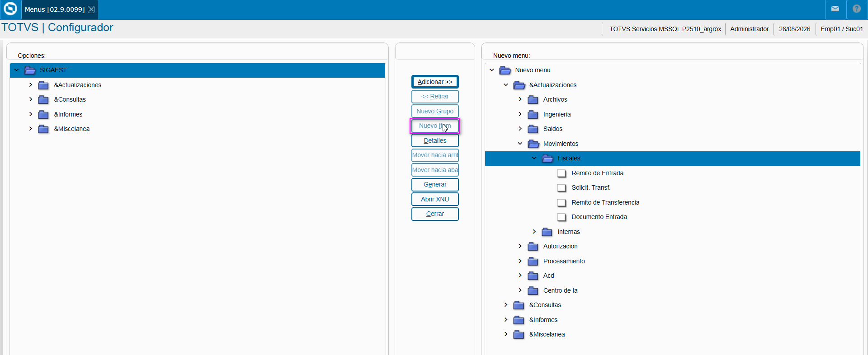
Task: Expand &Actualizaciones in the Opciones panel
Action: [31, 85]
